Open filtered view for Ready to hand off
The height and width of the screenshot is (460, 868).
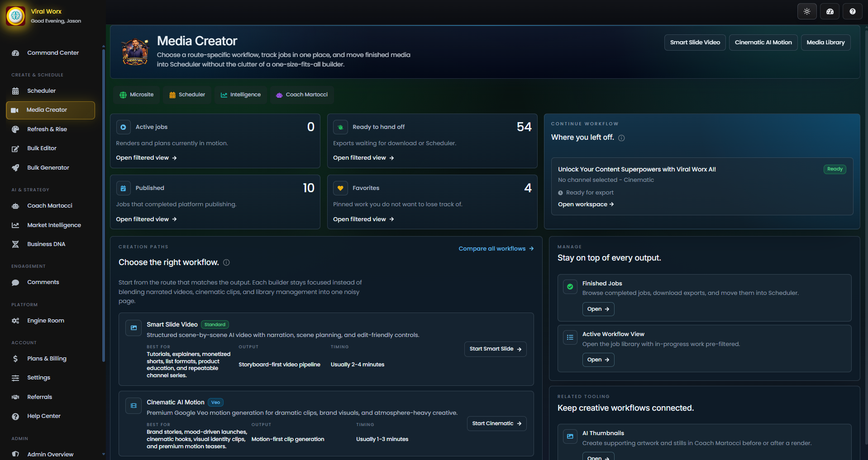(x=363, y=158)
